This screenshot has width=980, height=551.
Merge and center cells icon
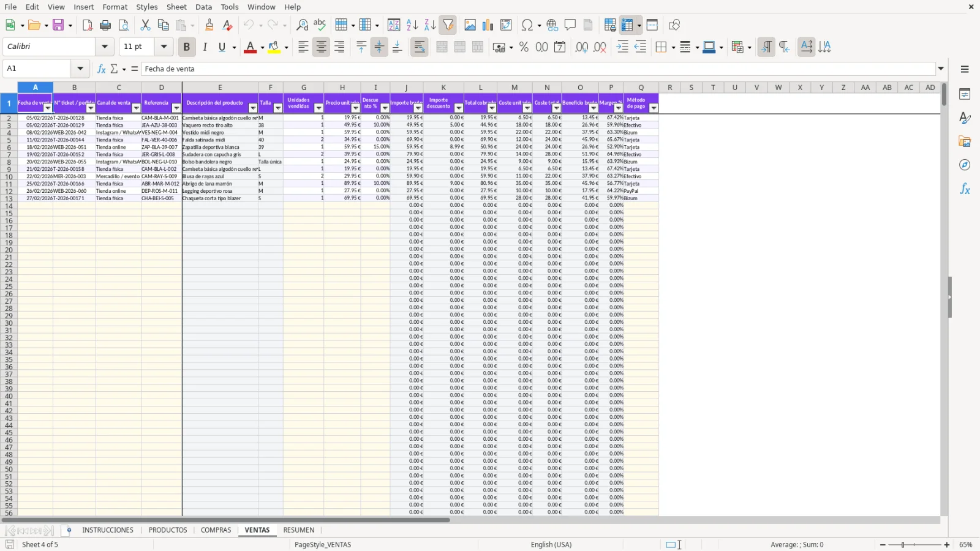[442, 47]
